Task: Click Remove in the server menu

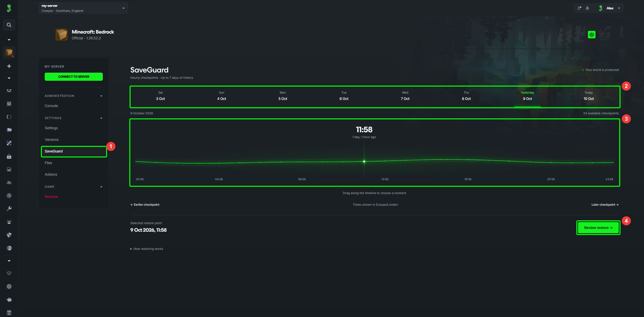Action: [x=51, y=197]
